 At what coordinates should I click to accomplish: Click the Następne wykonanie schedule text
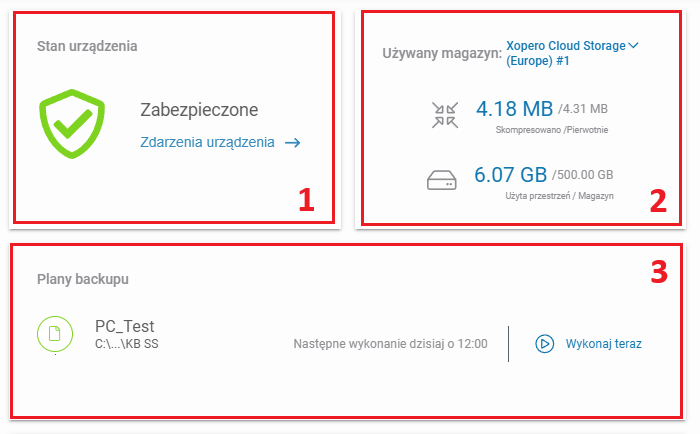(390, 344)
